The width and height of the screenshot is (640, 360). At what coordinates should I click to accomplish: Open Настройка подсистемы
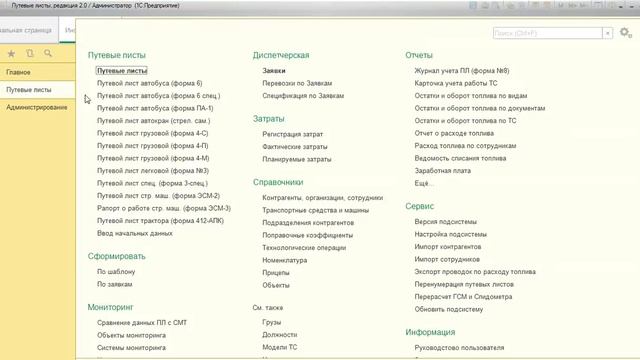point(451,234)
